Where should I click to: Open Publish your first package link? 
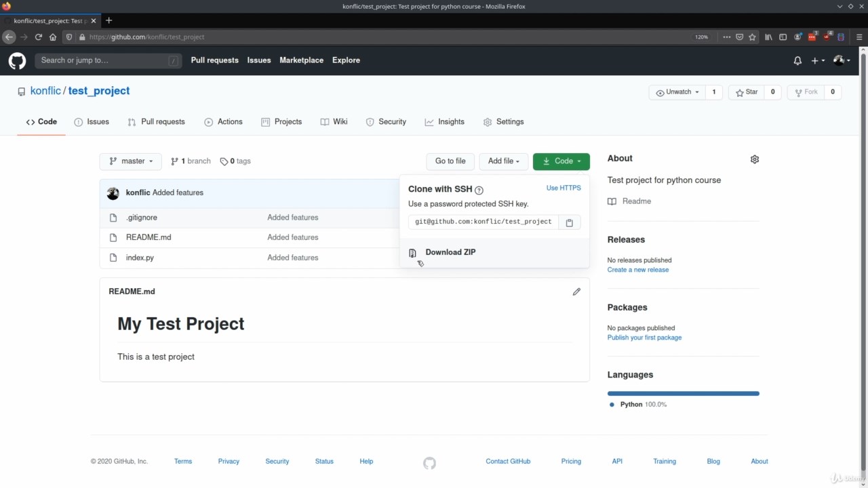coord(644,338)
